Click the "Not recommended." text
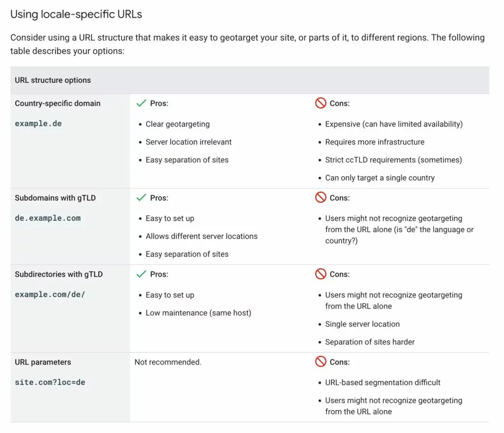This screenshot has width=504, height=433. pyautogui.click(x=168, y=362)
